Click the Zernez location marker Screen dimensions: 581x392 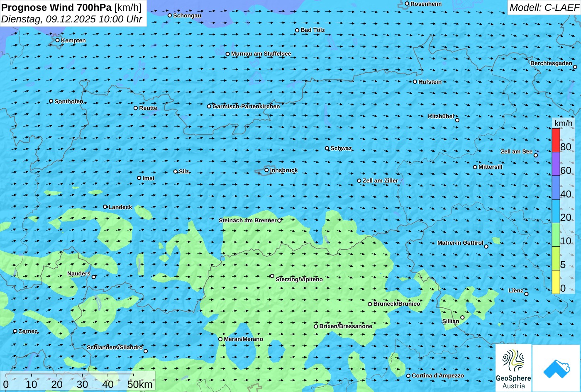(15, 331)
